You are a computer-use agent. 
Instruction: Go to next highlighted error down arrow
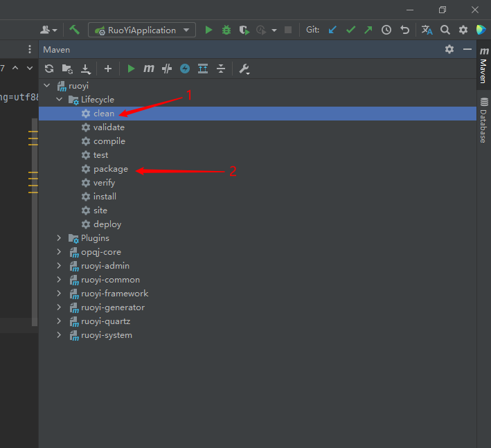pyautogui.click(x=30, y=68)
